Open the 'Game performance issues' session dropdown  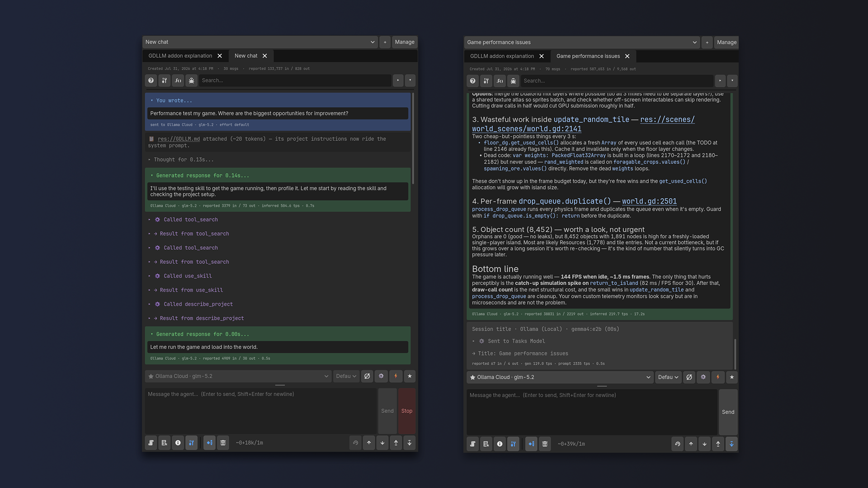[582, 42]
